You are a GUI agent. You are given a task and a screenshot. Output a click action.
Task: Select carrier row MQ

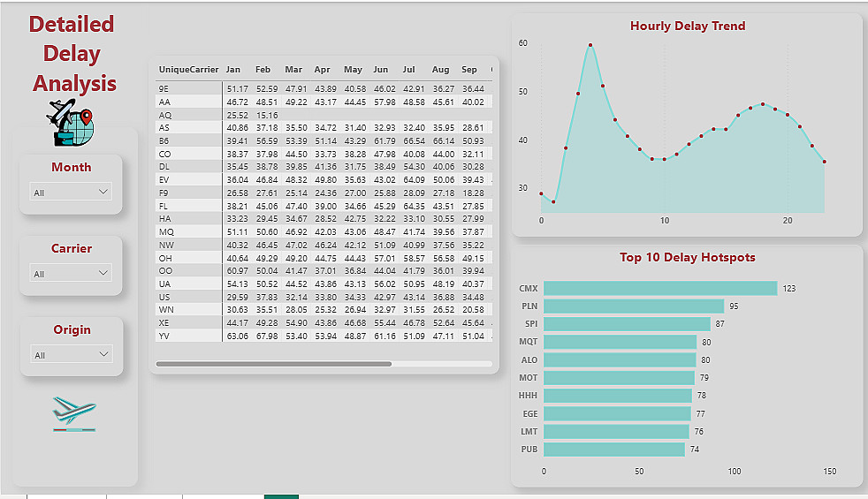[x=324, y=231]
